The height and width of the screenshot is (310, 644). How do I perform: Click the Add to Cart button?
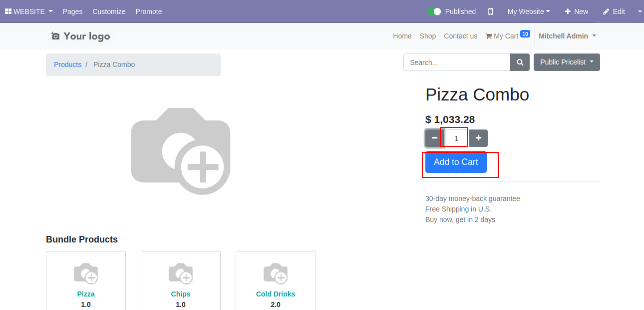click(456, 162)
